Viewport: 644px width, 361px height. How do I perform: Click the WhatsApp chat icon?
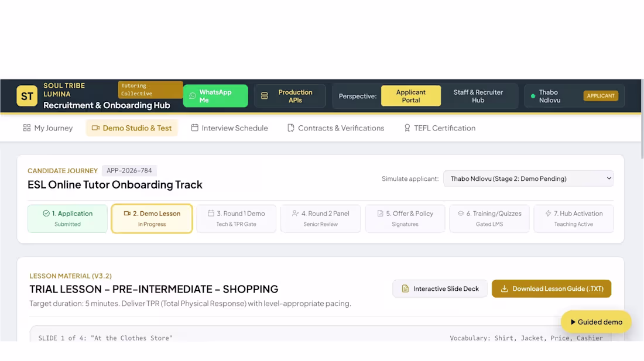(x=193, y=96)
